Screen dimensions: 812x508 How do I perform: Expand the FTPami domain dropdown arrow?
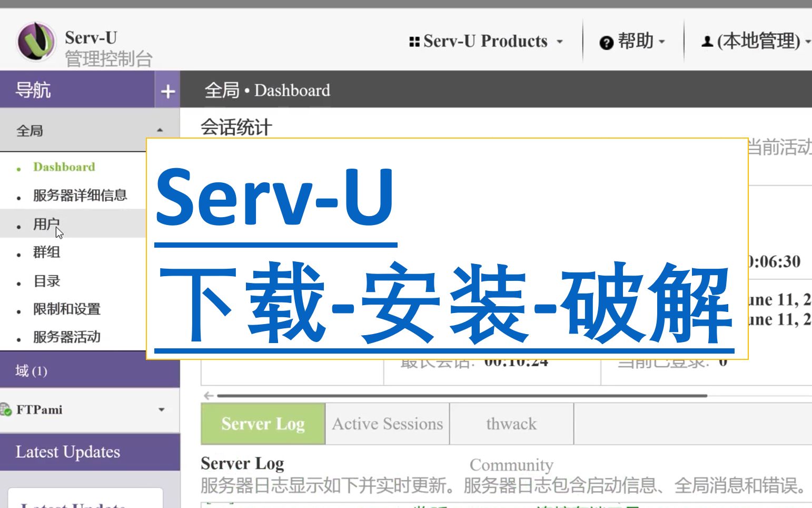coord(161,409)
